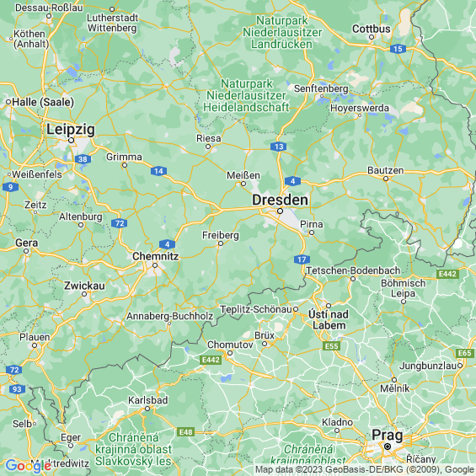Click the E55 route shield below Ústí
This screenshot has height=476, width=476.
click(331, 346)
